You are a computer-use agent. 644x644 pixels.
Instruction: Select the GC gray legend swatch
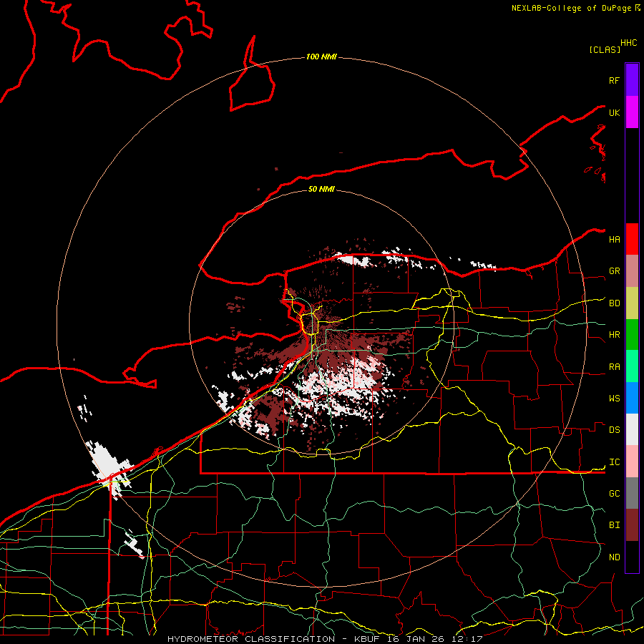[632, 493]
